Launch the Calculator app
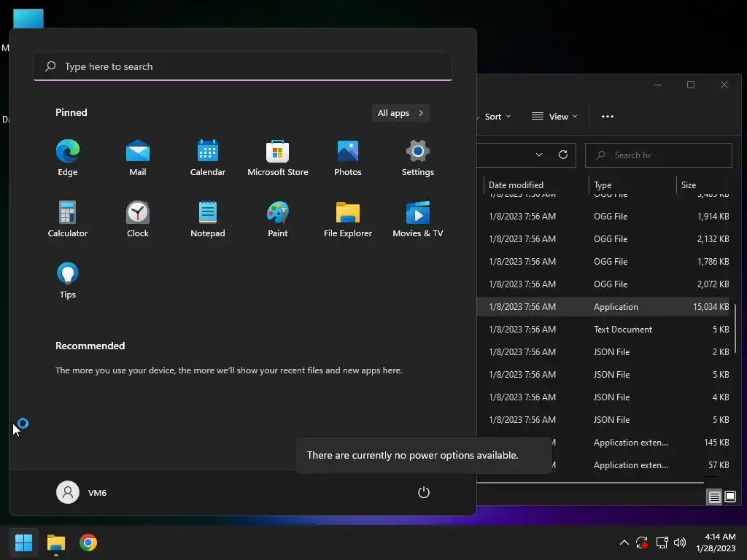 tap(68, 219)
